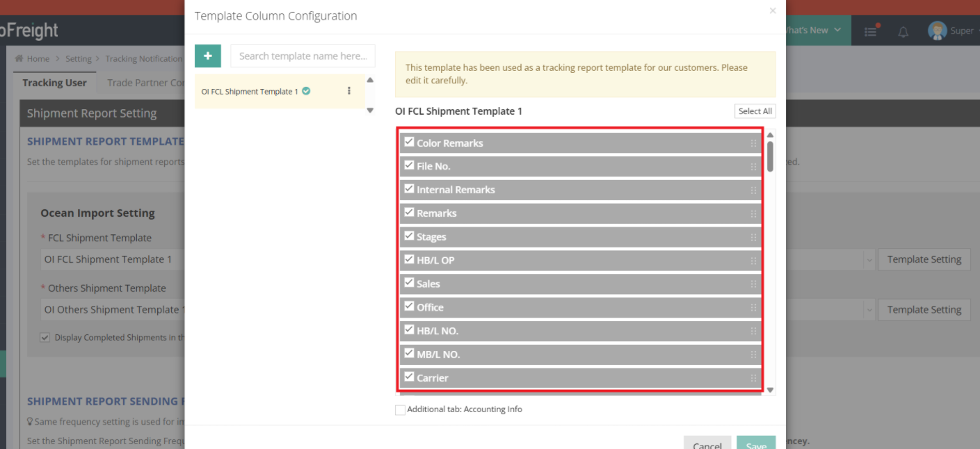This screenshot has height=449, width=980.
Task: Close the Template Column Configuration dialog
Action: click(772, 11)
